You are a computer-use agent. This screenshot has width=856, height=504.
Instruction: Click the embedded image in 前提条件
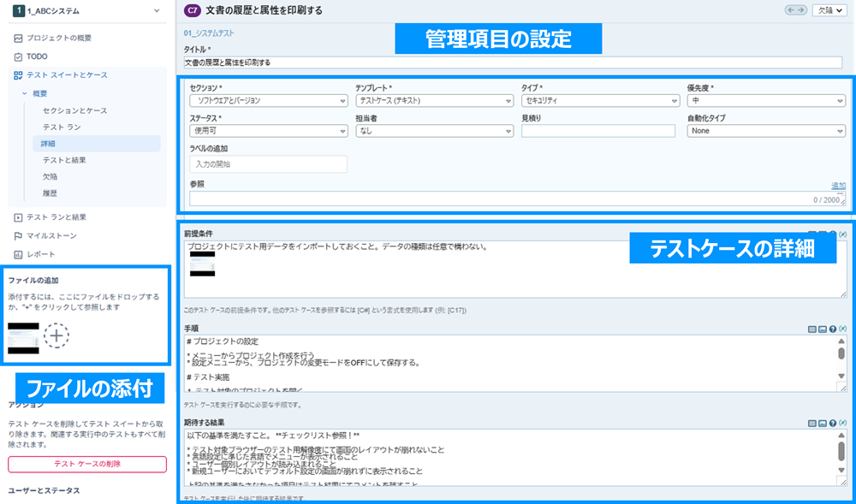point(202,264)
